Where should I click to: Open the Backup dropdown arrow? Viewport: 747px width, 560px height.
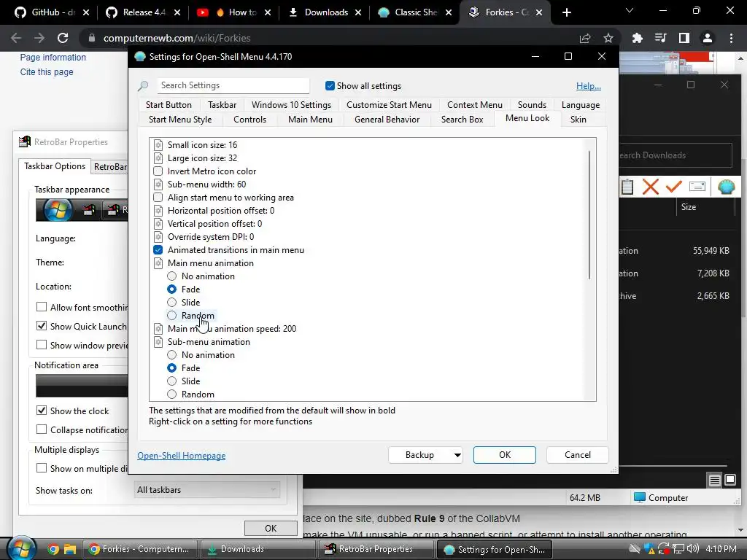click(457, 455)
